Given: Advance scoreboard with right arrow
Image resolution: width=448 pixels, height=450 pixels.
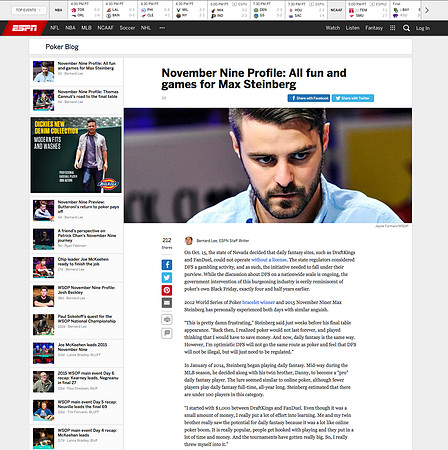Looking at the screenshot, I should point(427,10).
